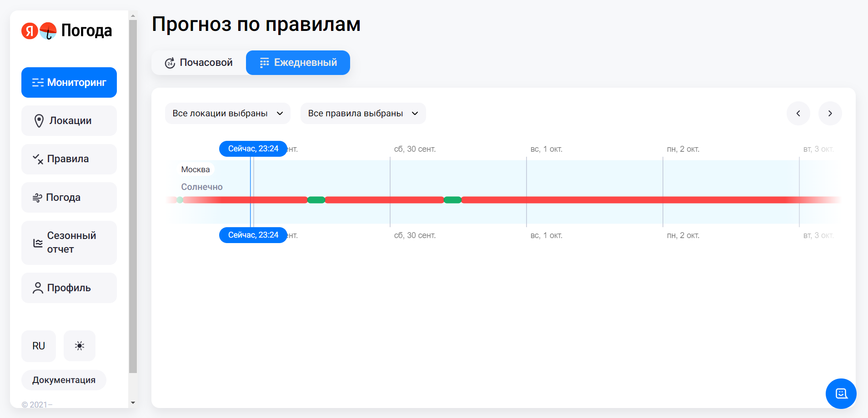868x418 pixels.
Task: Click the Yandex logo icon
Action: click(30, 31)
